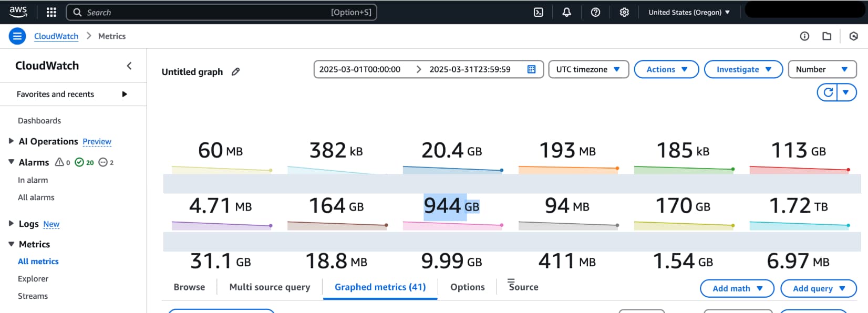Edit the Untitled graph name with pencil

pos(236,71)
